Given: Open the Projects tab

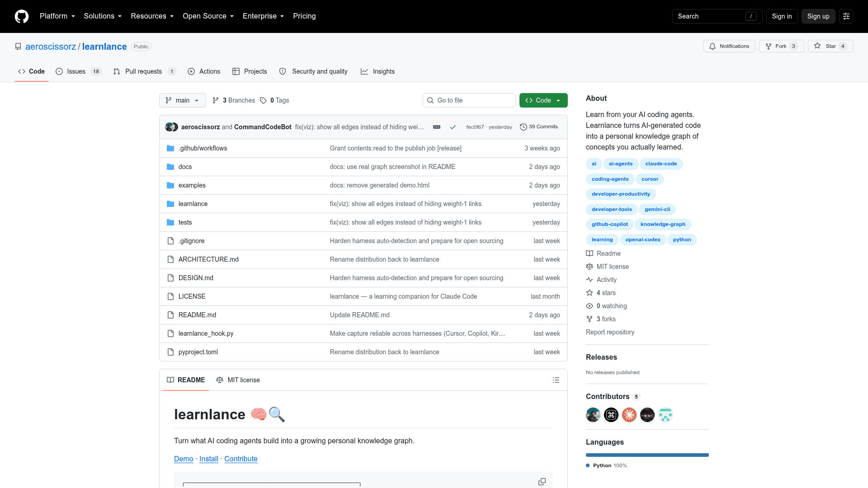Looking at the screenshot, I should (x=250, y=71).
